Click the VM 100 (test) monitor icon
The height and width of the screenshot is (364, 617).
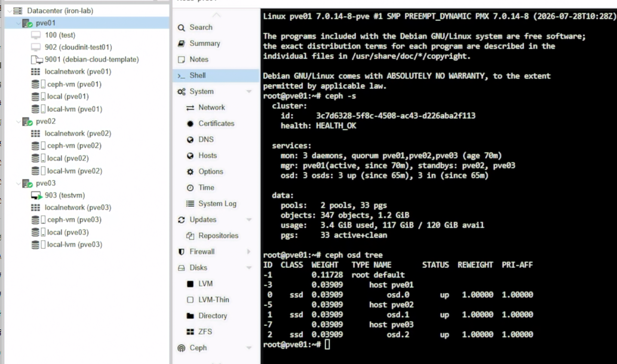point(36,35)
